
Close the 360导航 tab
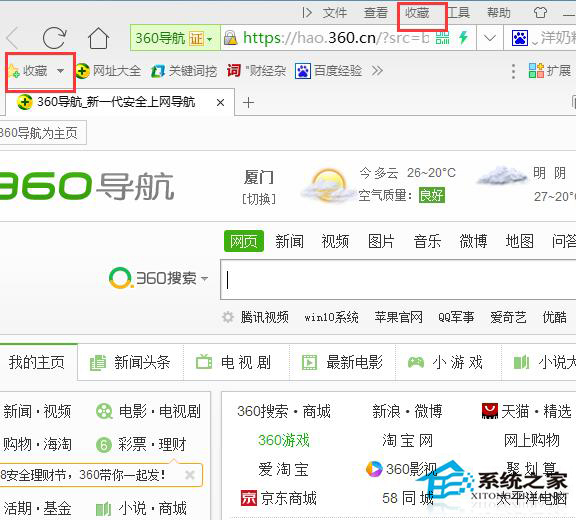coord(220,102)
